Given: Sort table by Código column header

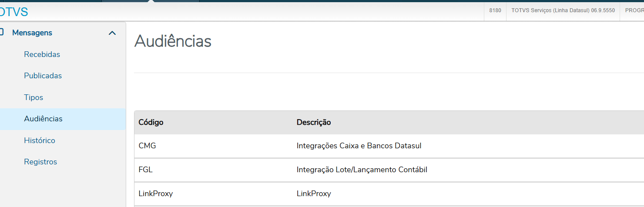Looking at the screenshot, I should point(151,122).
